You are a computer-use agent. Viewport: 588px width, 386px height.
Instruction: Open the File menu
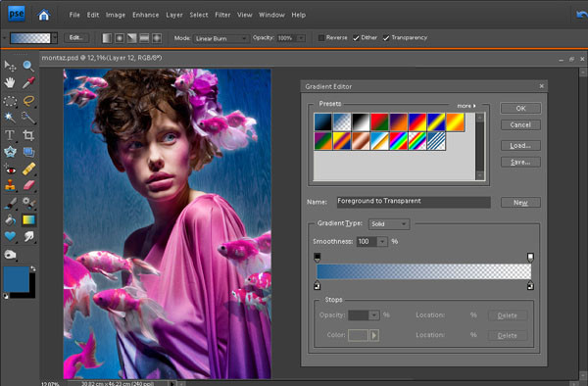pos(74,15)
